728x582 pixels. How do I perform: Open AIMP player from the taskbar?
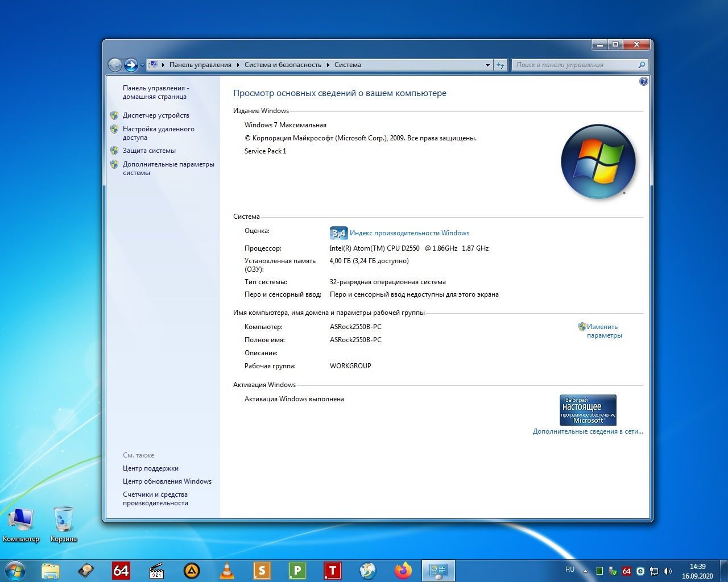(192, 571)
